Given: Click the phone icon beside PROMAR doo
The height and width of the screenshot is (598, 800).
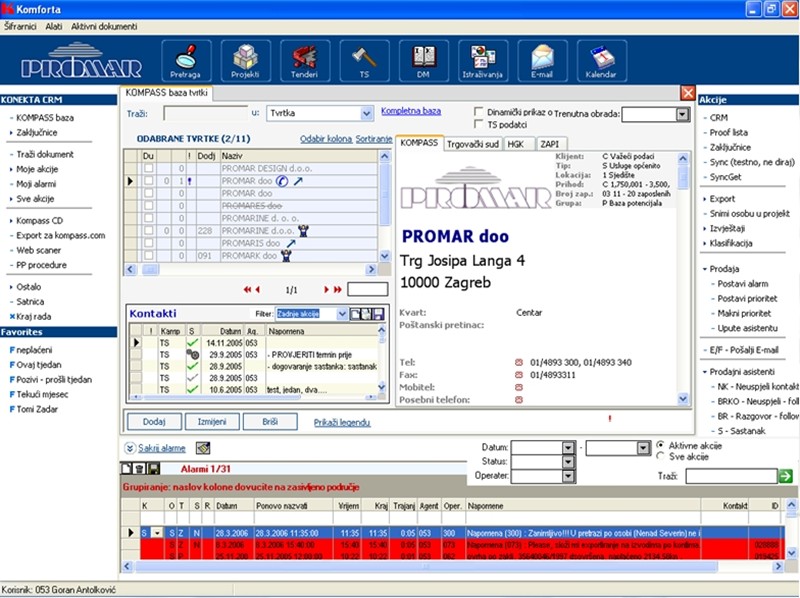Looking at the screenshot, I should 282,181.
